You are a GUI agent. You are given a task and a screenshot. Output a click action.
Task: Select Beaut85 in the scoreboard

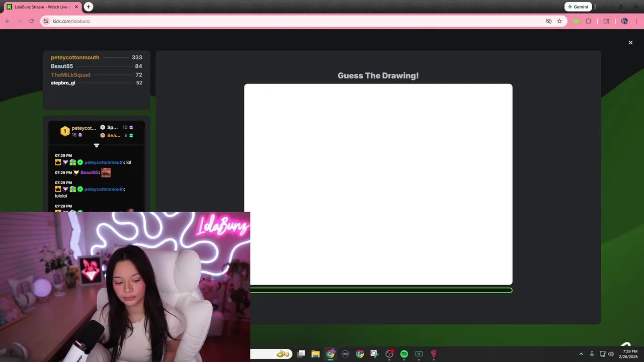coord(62,66)
